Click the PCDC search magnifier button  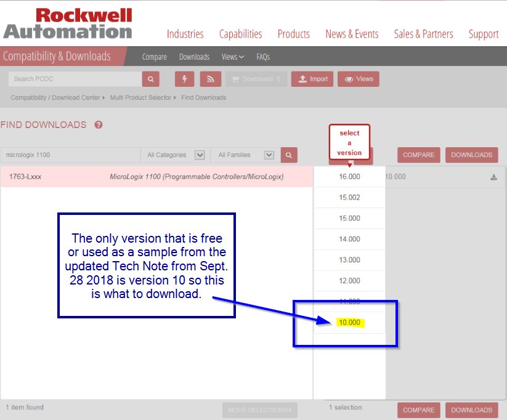pyautogui.click(x=151, y=79)
